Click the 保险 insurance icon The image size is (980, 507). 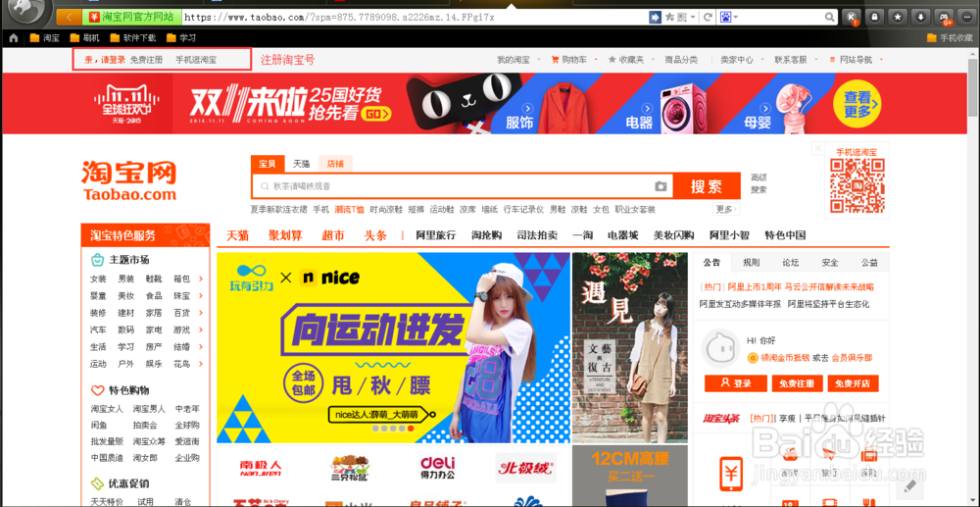click(867, 456)
